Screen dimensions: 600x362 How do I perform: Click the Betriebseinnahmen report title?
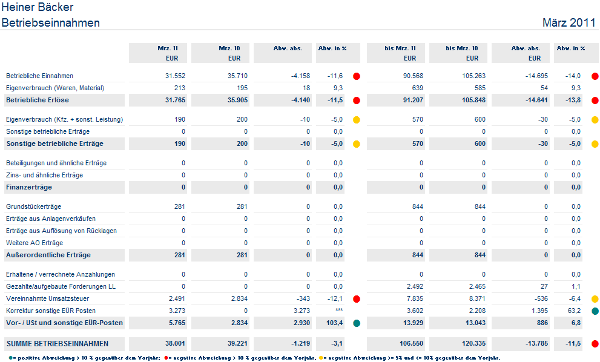click(51, 23)
